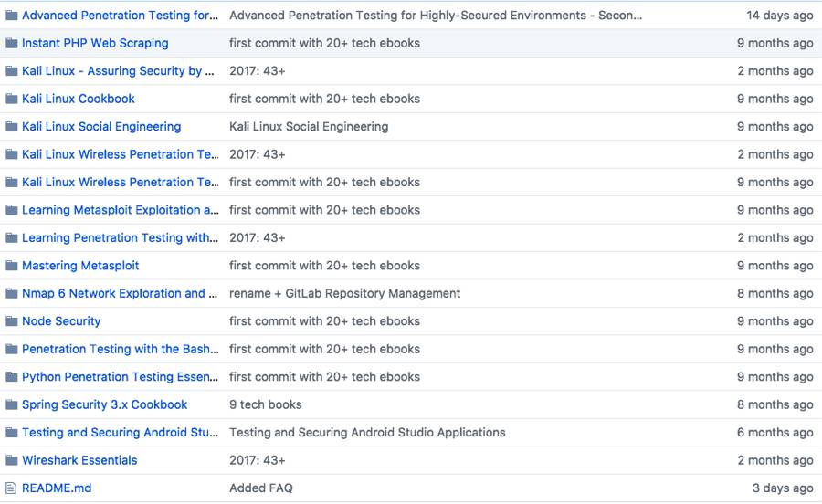Open the README.md file
Screen dimensions: 822x504
tap(57, 488)
